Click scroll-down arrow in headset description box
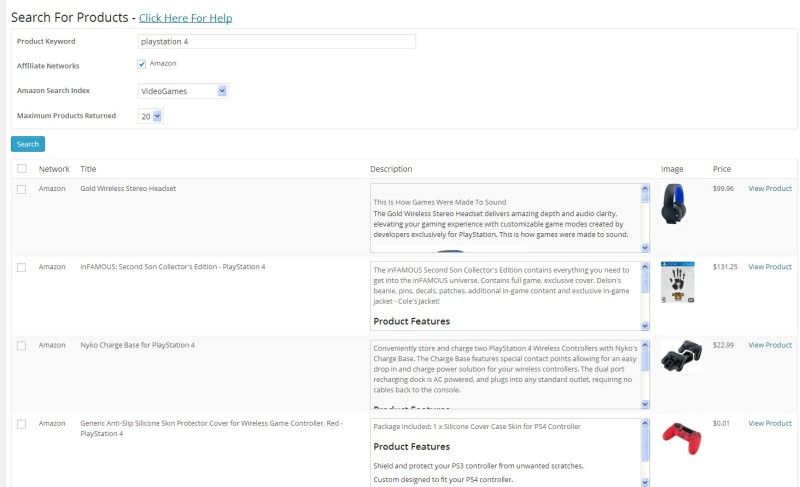Viewport: 800px width, 487px height. (x=645, y=248)
